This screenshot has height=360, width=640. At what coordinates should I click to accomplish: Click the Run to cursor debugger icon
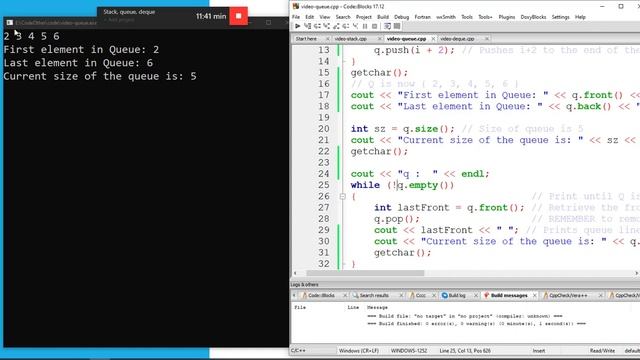pyautogui.click(x=307, y=26)
